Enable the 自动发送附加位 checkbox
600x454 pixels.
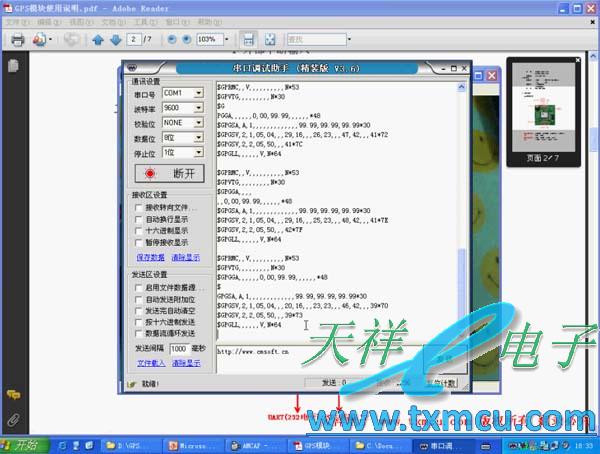[x=139, y=299]
